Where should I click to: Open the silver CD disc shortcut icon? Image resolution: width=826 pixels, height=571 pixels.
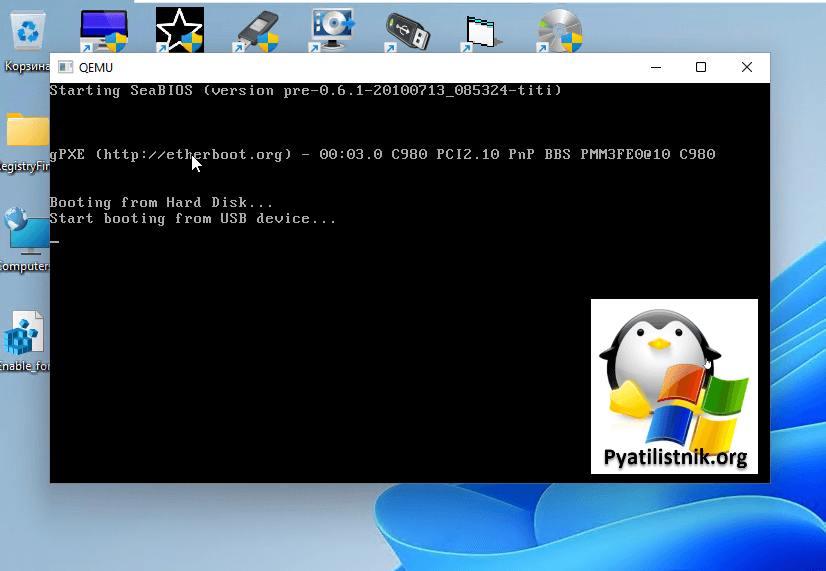[559, 30]
